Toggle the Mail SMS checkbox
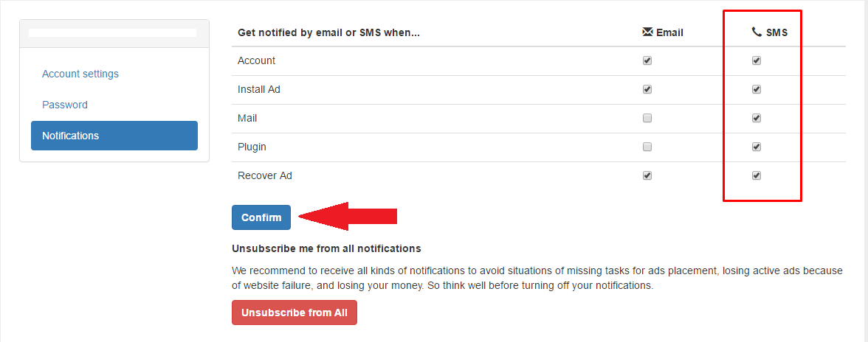This screenshot has height=342, width=868. (x=756, y=118)
